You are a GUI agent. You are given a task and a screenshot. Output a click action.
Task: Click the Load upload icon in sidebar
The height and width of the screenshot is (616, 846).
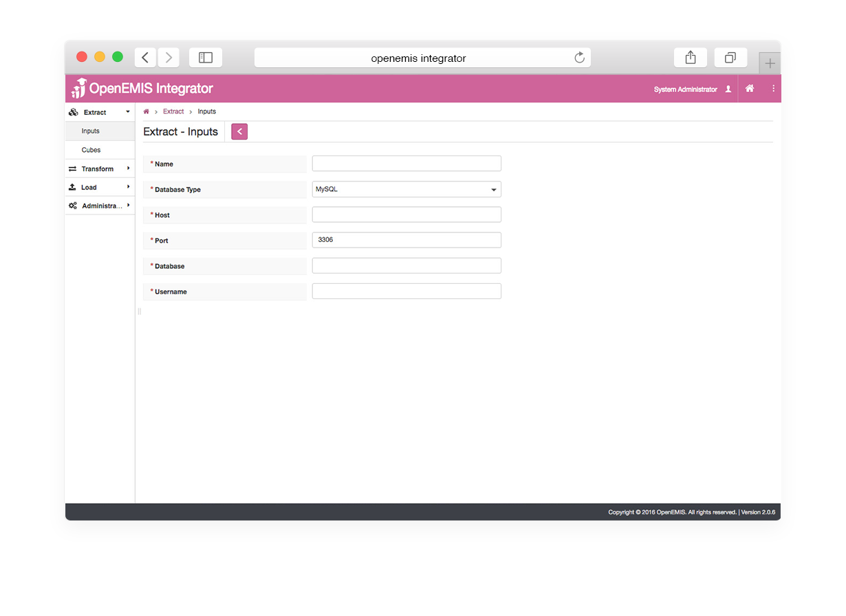click(x=73, y=187)
